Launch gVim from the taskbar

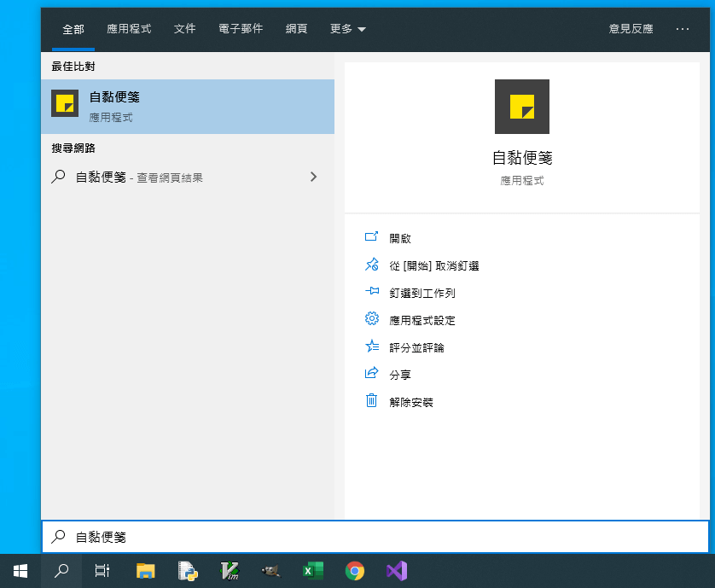tap(230, 571)
